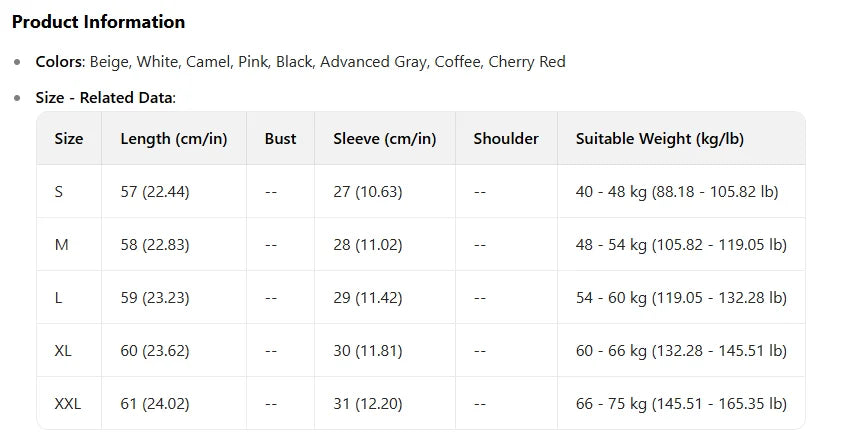Select the M size row cell

pyautogui.click(x=61, y=244)
